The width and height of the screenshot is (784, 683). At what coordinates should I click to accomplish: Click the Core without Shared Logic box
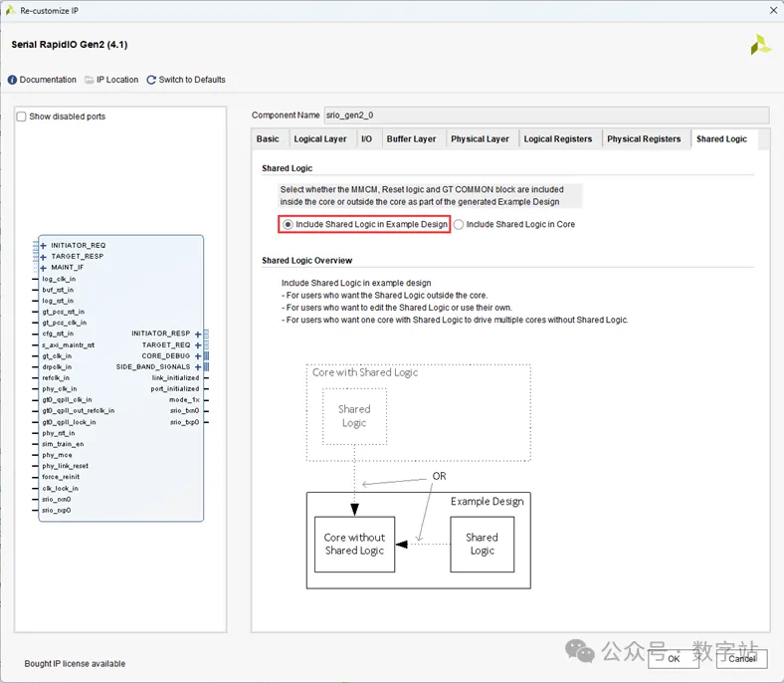[x=354, y=545]
